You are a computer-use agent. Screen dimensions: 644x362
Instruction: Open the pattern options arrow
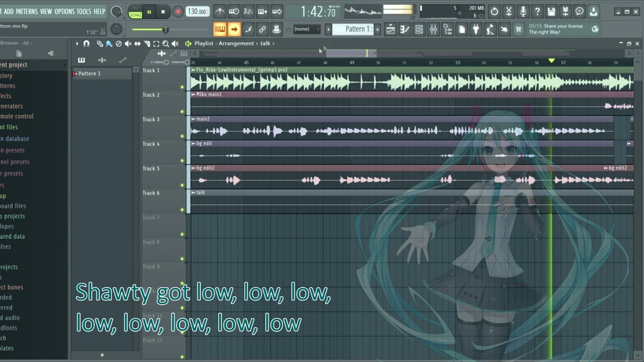pos(328,29)
